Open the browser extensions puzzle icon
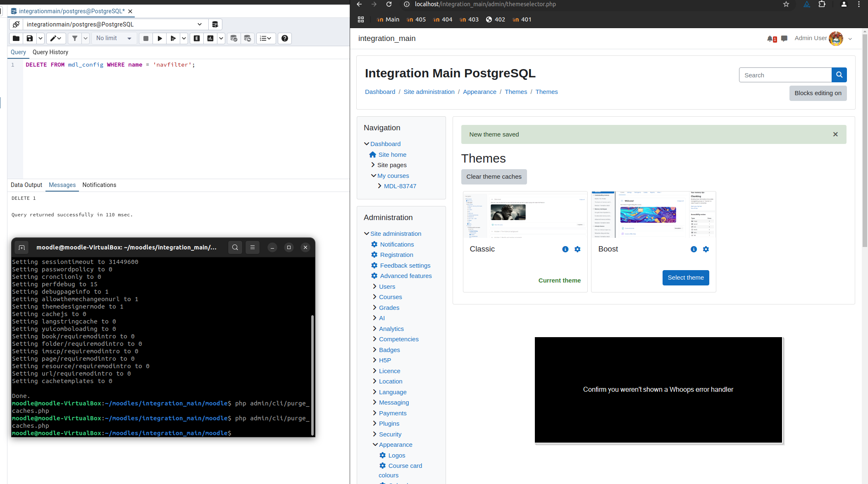868x484 pixels. point(822,4)
